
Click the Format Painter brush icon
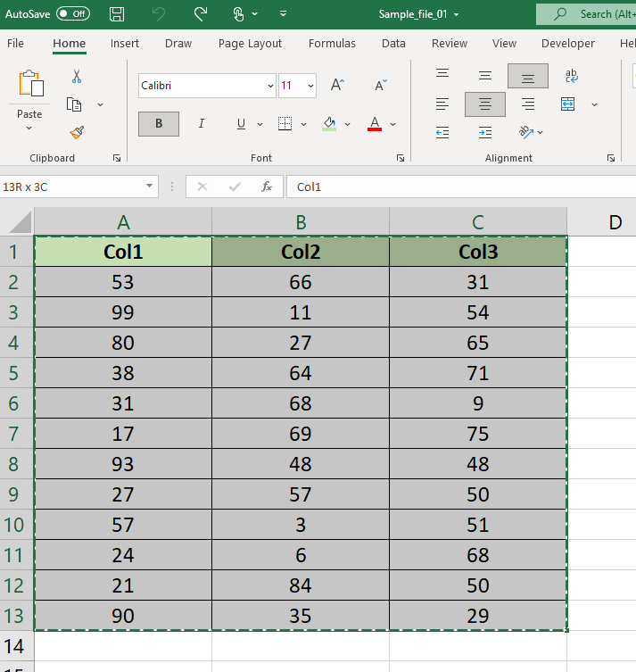coord(77,132)
